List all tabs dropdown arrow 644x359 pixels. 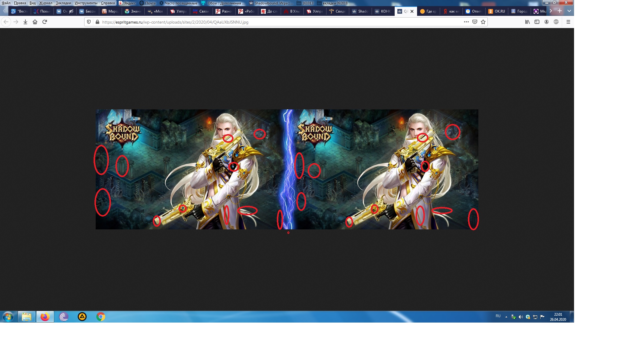point(569,11)
